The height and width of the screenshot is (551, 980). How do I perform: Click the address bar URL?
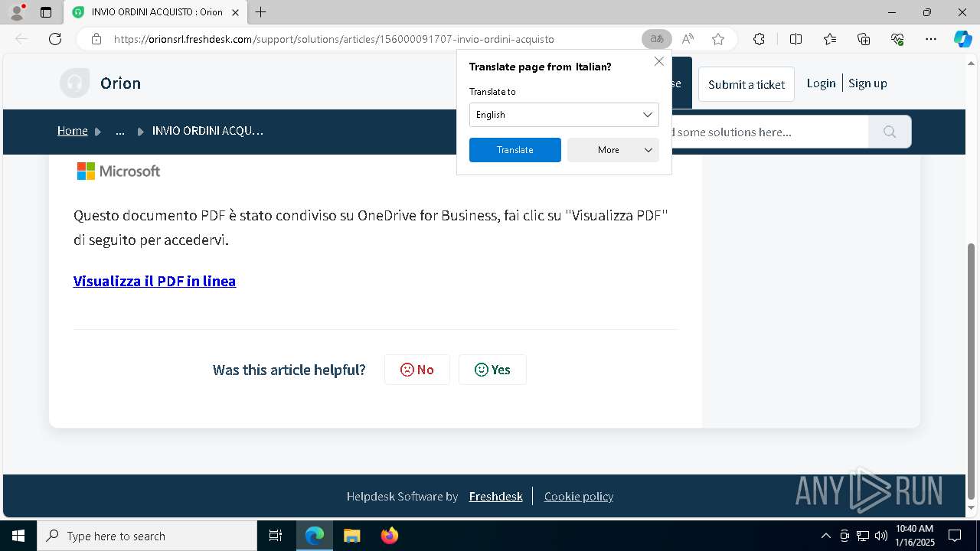tap(334, 39)
